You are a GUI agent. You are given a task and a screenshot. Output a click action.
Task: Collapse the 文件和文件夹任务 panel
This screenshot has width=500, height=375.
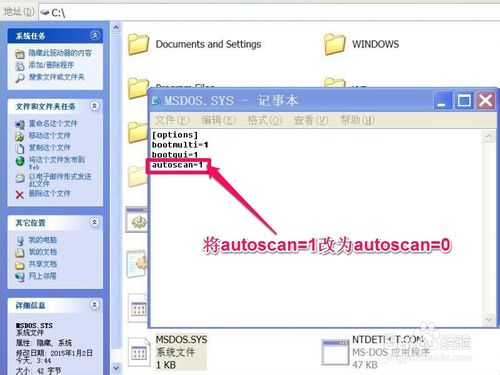(x=95, y=106)
